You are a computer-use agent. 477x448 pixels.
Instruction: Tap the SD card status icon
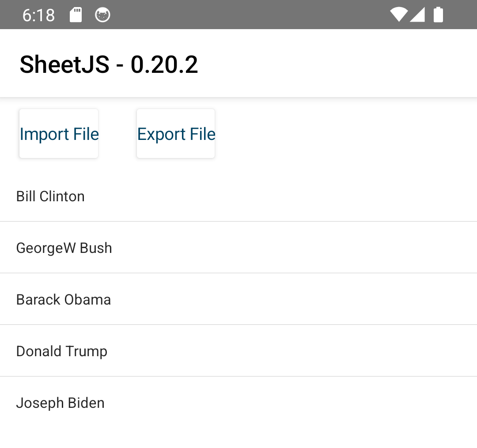pyautogui.click(x=76, y=15)
